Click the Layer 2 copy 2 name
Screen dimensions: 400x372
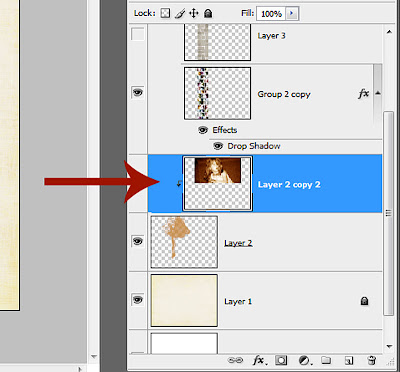tap(289, 185)
